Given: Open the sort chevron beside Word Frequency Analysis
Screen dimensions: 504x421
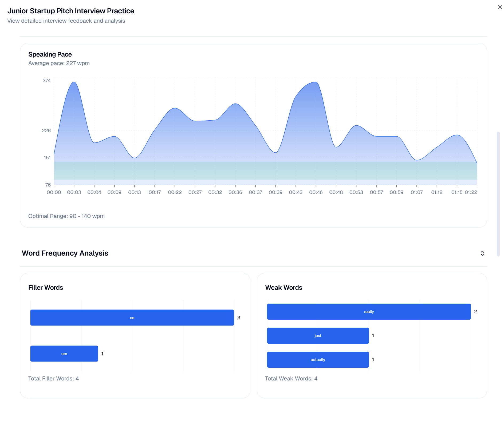Looking at the screenshot, I should click(482, 253).
